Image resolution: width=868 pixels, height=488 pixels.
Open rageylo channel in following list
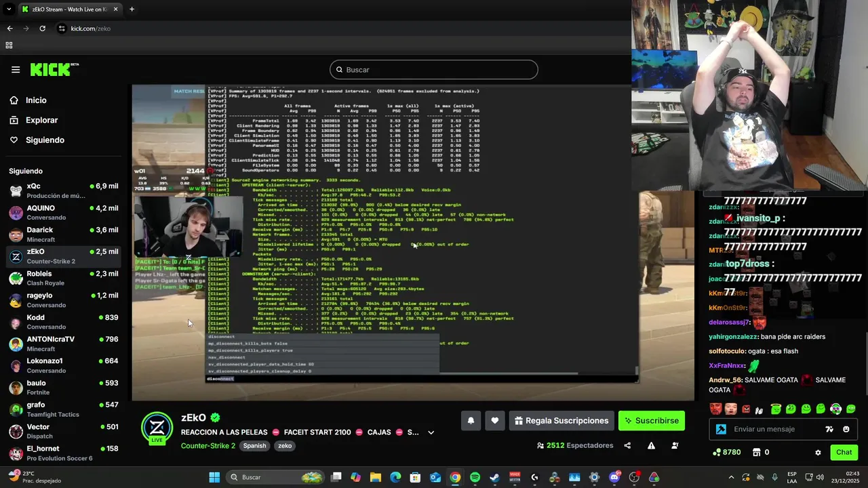point(64,300)
